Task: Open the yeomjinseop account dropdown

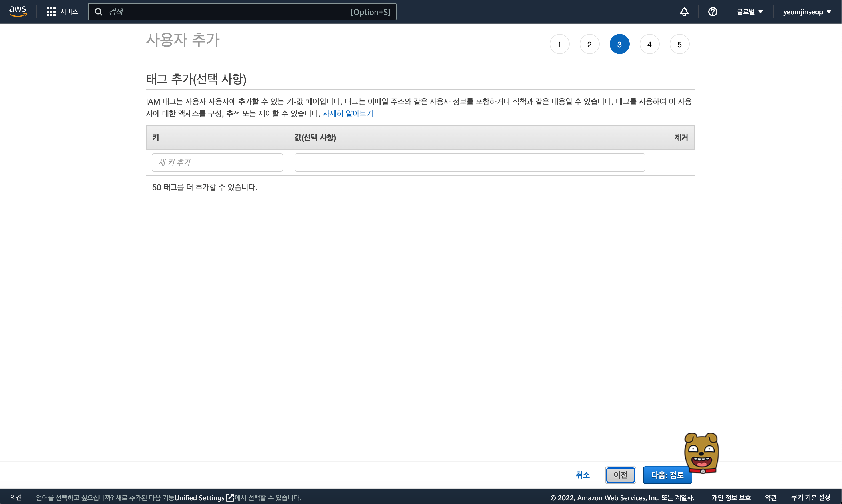Action: click(x=807, y=12)
